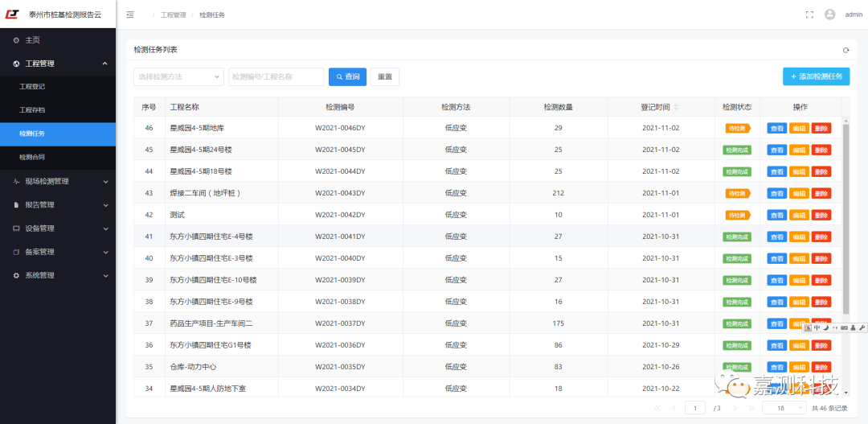Screen dimensions: 868x424
Task: Click the table vertical scrollbar
Action: [845, 218]
